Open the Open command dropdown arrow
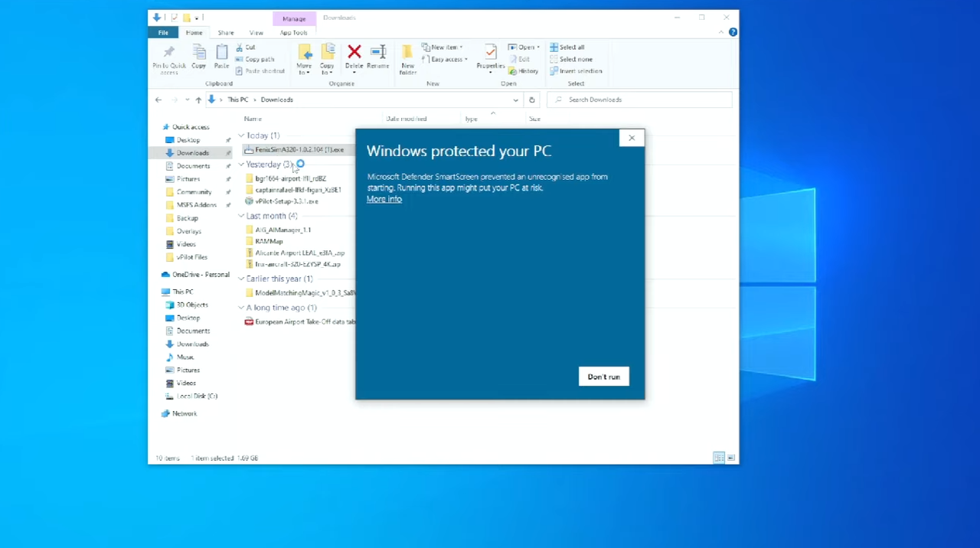The width and height of the screenshot is (980, 548). pyautogui.click(x=538, y=47)
